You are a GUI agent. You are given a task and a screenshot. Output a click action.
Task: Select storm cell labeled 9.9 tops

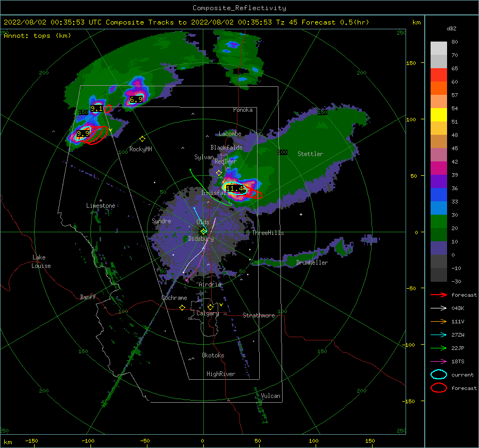click(x=83, y=133)
